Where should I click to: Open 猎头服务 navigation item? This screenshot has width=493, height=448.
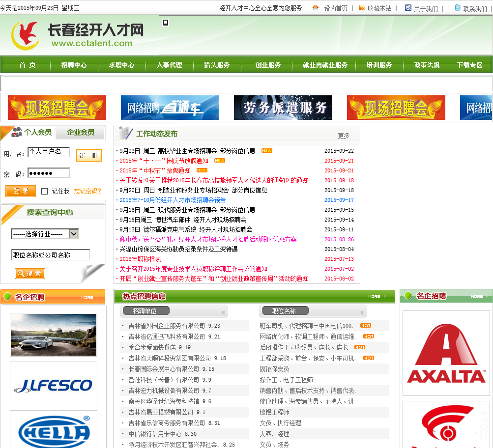(217, 65)
